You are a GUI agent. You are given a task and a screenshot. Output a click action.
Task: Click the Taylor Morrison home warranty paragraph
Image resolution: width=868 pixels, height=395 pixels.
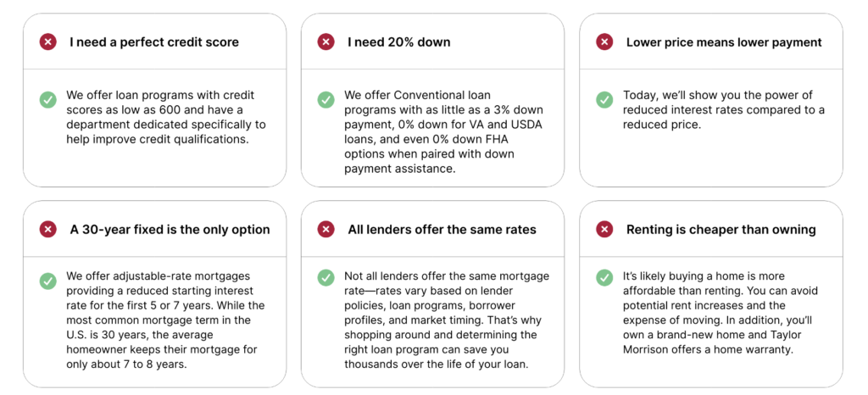[x=715, y=312]
